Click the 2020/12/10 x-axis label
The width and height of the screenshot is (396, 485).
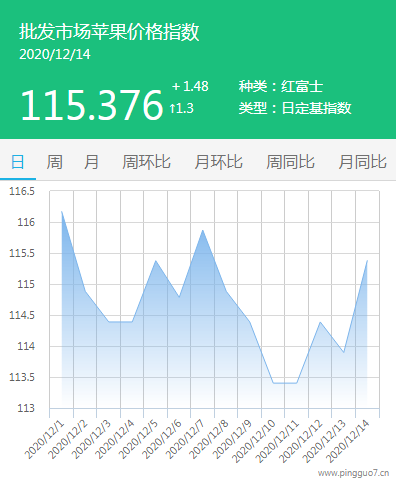coord(254,441)
